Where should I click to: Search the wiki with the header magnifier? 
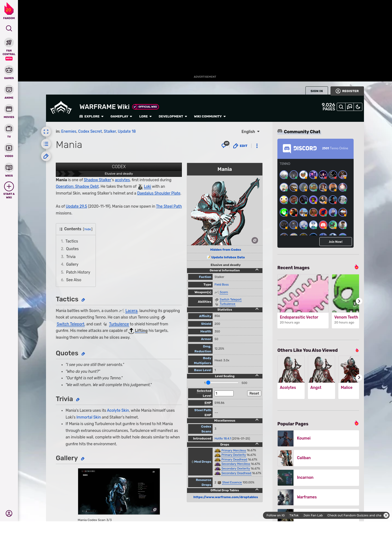(x=341, y=107)
